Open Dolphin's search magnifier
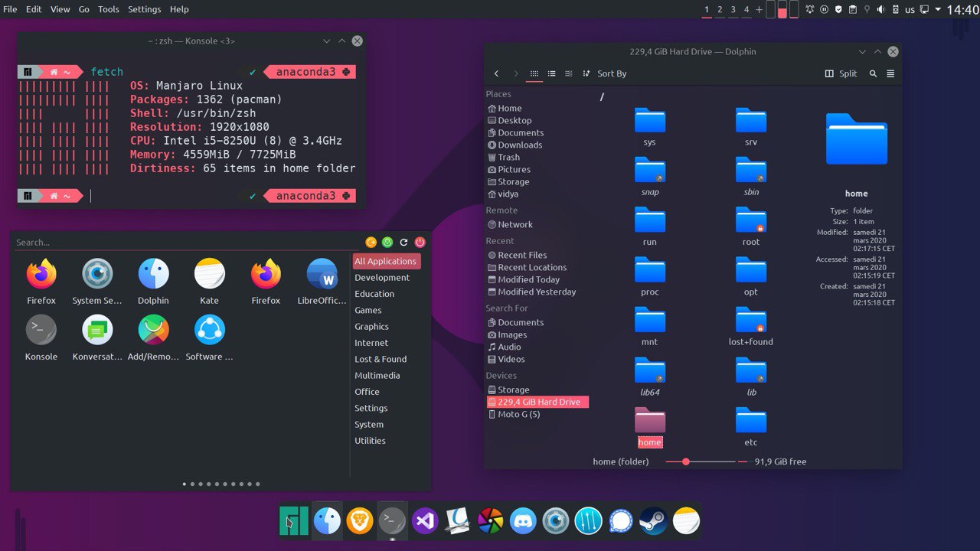This screenshot has width=980, height=551. pos(873,73)
